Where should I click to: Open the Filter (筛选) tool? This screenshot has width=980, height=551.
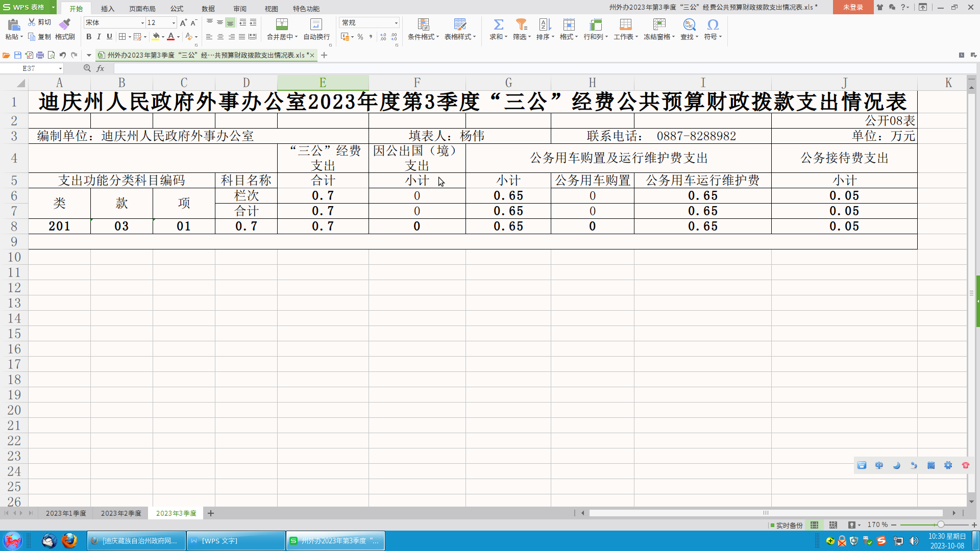coord(521,29)
